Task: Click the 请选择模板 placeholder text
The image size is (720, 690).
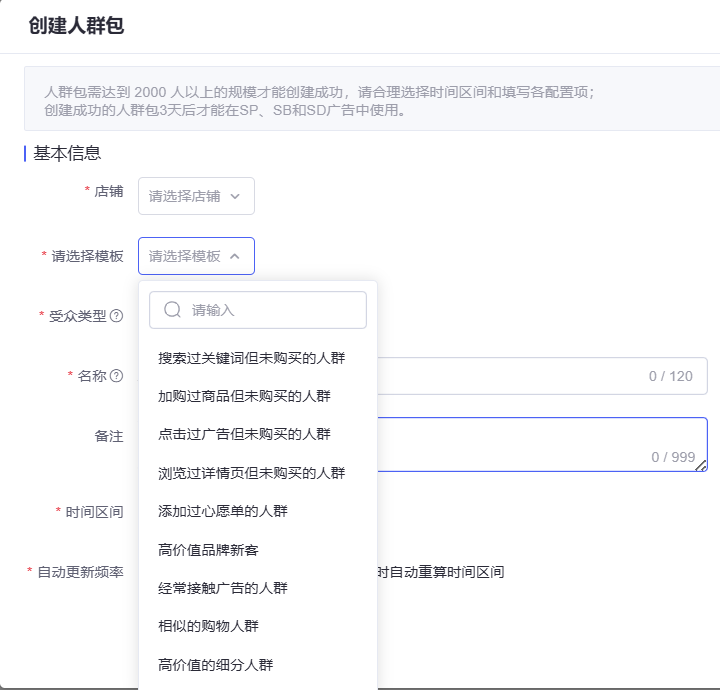Action: click(185, 256)
